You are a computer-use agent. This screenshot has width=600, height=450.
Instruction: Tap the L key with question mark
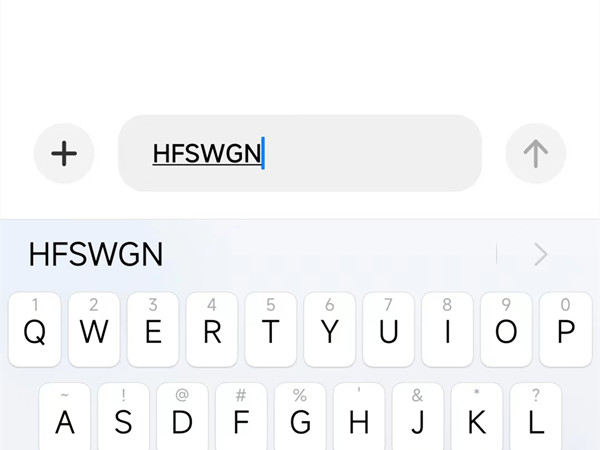click(536, 416)
